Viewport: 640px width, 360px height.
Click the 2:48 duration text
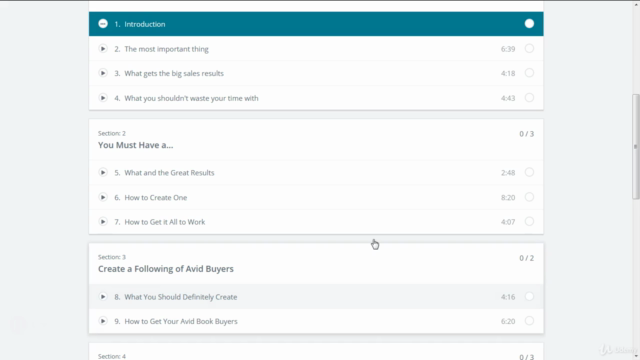[x=508, y=173]
